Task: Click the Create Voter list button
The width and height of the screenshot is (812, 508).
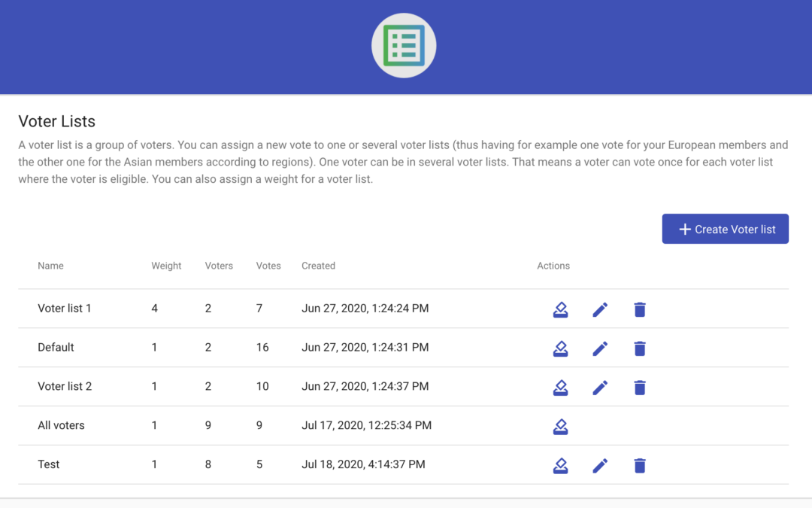Action: tap(725, 229)
